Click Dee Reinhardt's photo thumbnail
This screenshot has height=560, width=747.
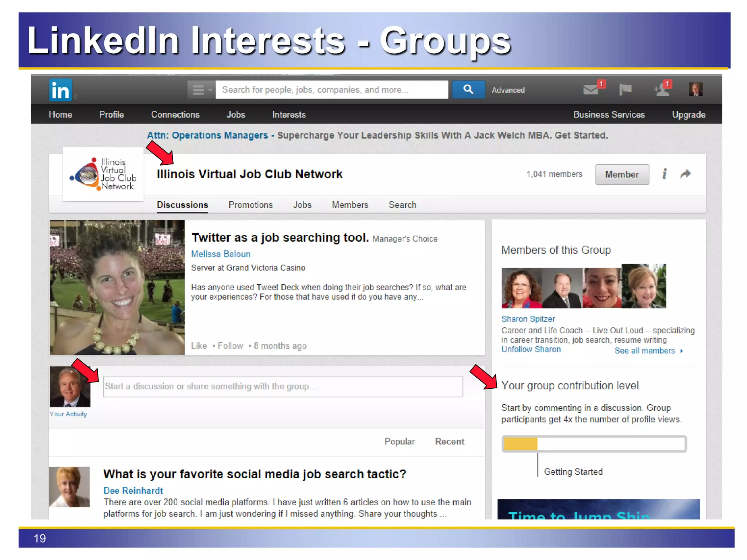(69, 487)
